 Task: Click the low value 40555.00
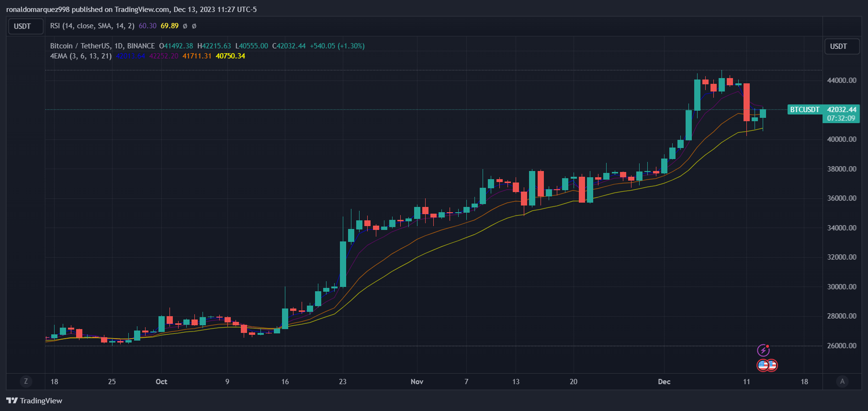point(254,46)
